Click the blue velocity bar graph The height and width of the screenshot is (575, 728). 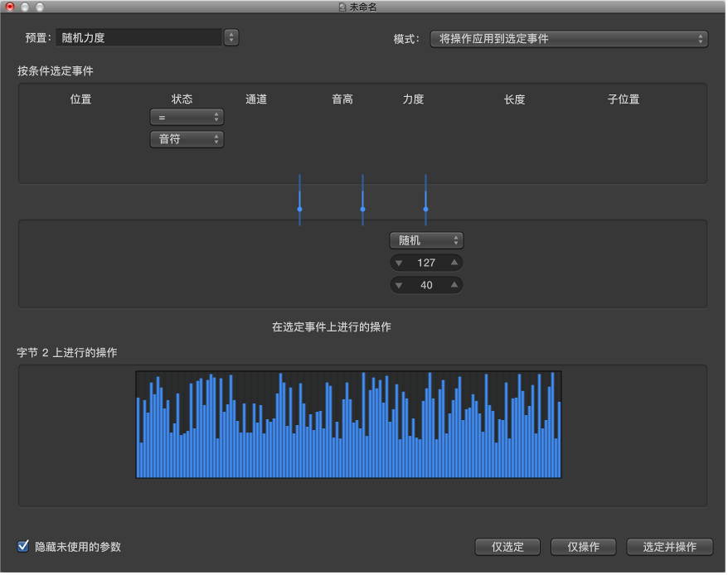(348, 425)
